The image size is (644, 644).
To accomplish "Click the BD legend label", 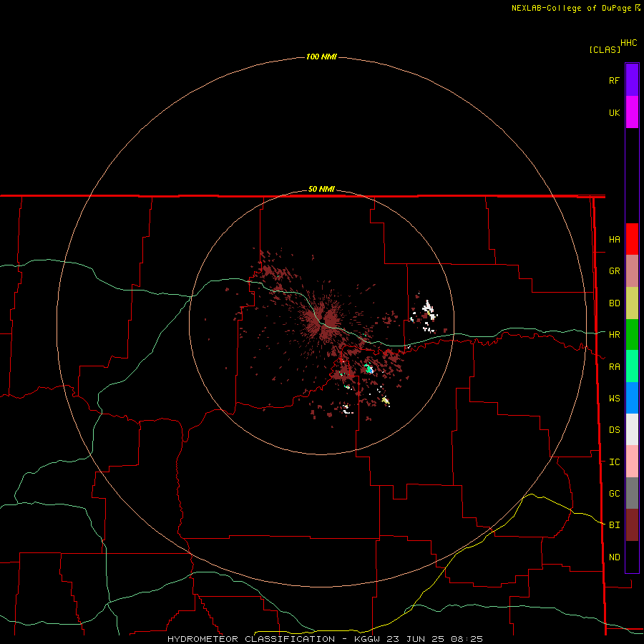I will (614, 303).
